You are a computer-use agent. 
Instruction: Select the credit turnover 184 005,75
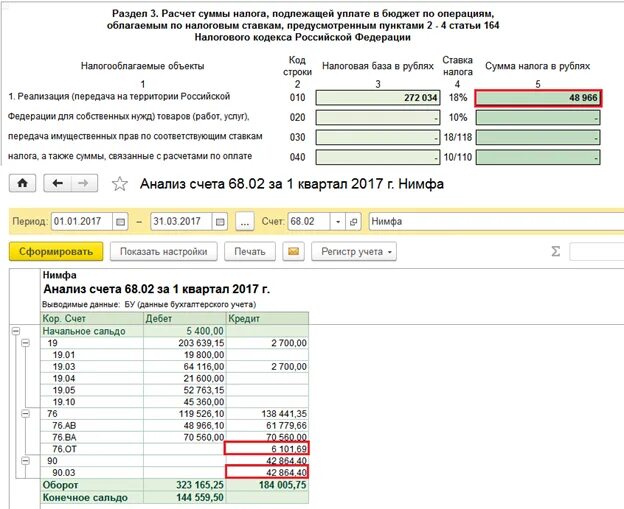click(267, 485)
